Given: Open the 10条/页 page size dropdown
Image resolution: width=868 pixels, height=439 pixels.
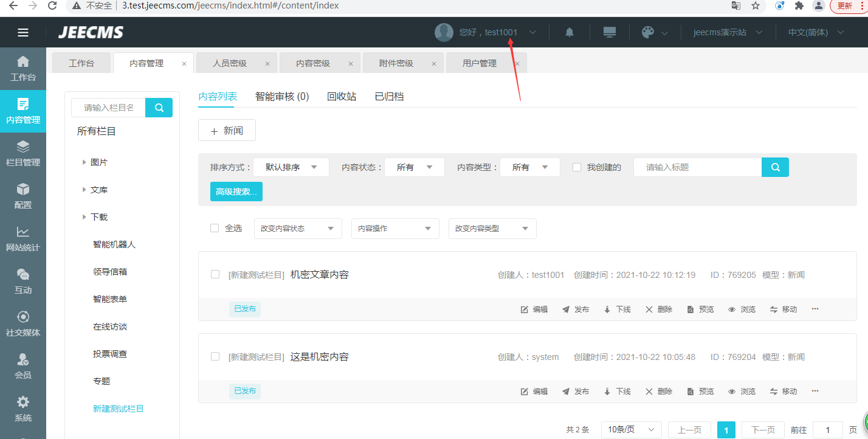Looking at the screenshot, I should [x=632, y=430].
